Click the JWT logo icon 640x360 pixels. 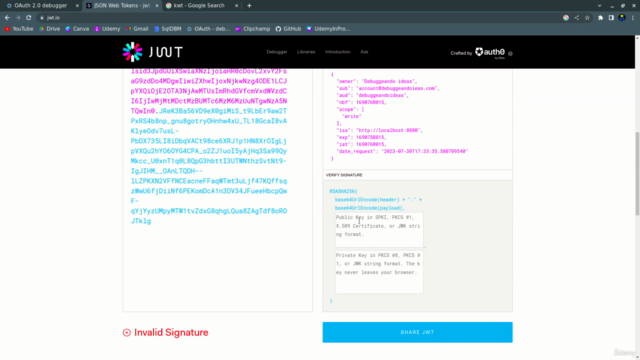[132, 52]
